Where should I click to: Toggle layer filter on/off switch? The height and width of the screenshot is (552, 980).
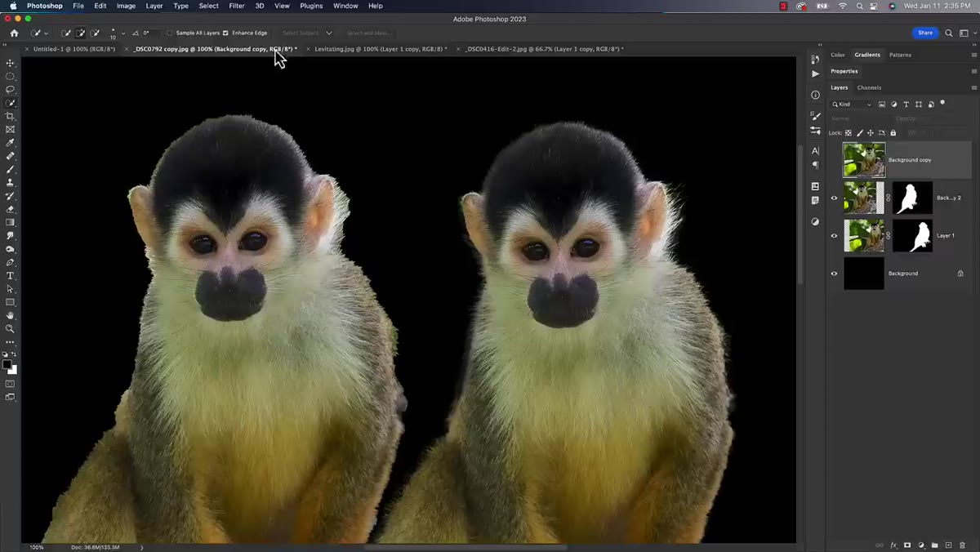(x=942, y=103)
